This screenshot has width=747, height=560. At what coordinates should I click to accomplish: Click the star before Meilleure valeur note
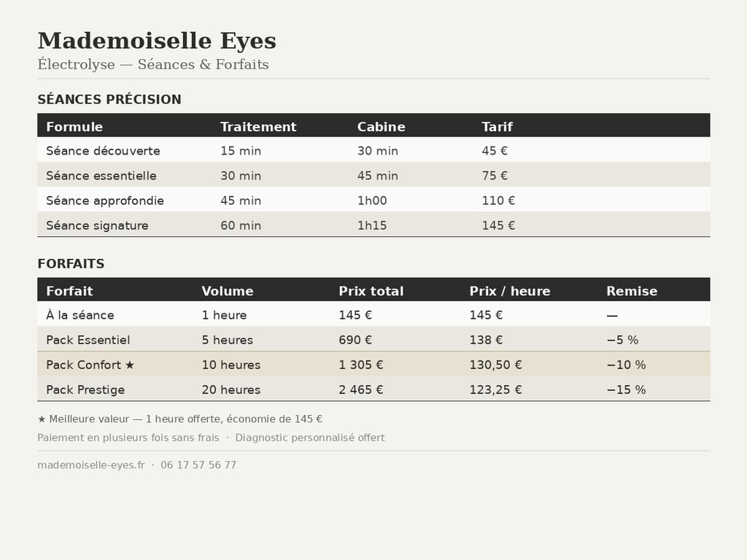click(x=42, y=419)
